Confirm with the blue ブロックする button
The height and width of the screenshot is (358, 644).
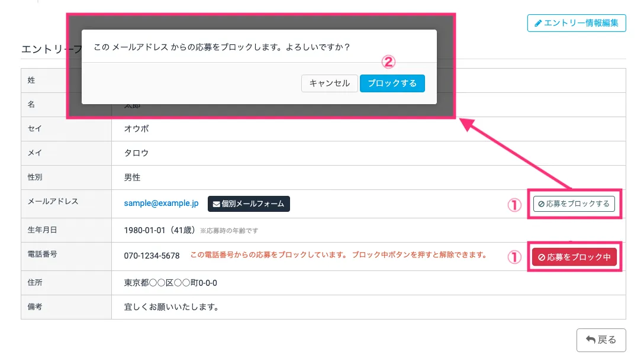(x=392, y=83)
